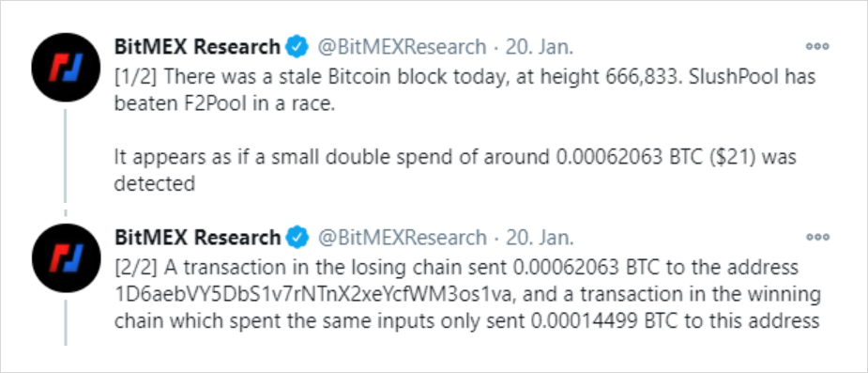
Task: Open more options on first tweet
Action: point(817,47)
